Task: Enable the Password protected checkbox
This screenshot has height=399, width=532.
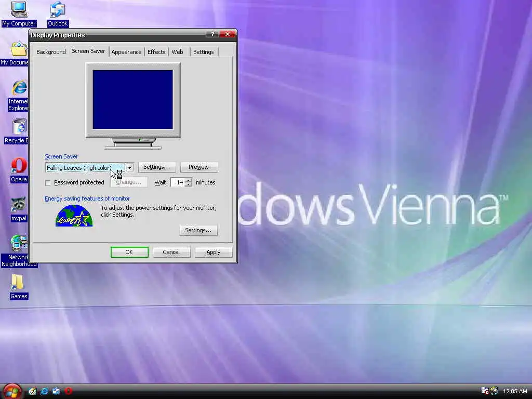Action: (48, 183)
